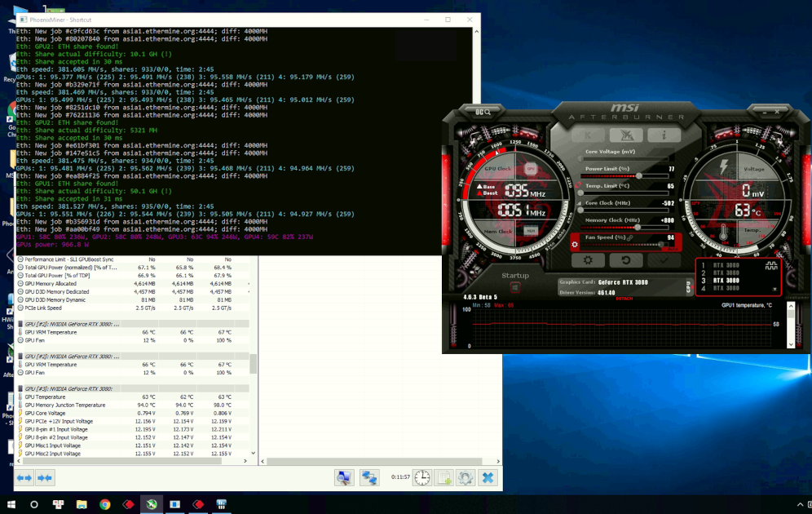Select GPU Memory Junction Temperature row
The image size is (812, 514).
[x=133, y=405]
